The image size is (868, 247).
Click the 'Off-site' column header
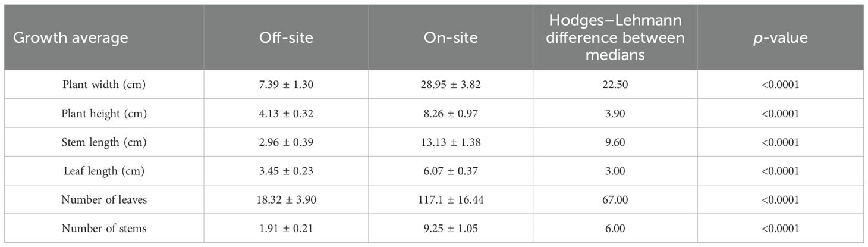(286, 39)
